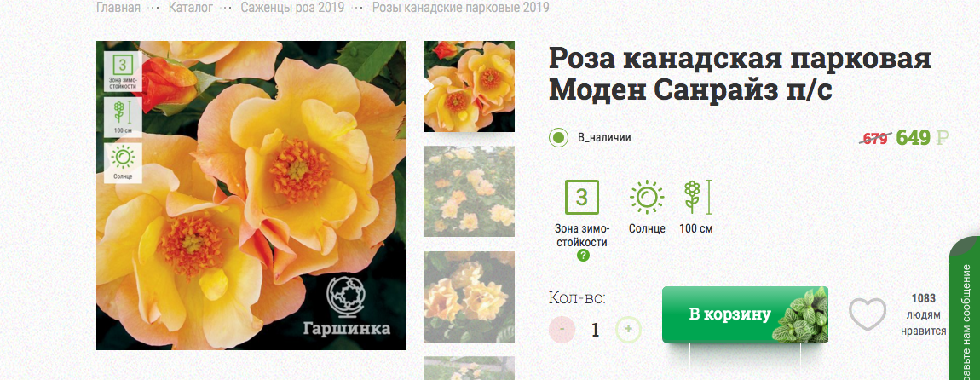This screenshot has width=980, height=380.
Task: Click the sun icon labeled Солнце below title
Action: pyautogui.click(x=647, y=198)
